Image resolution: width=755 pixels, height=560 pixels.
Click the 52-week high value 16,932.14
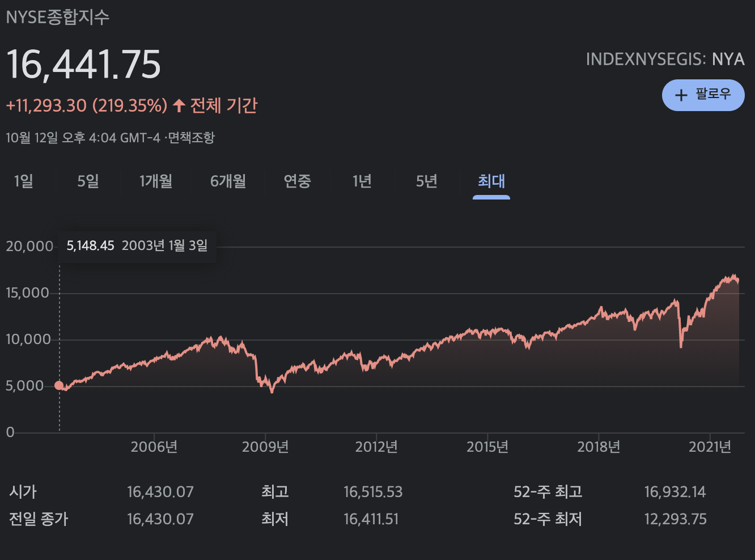[675, 492]
